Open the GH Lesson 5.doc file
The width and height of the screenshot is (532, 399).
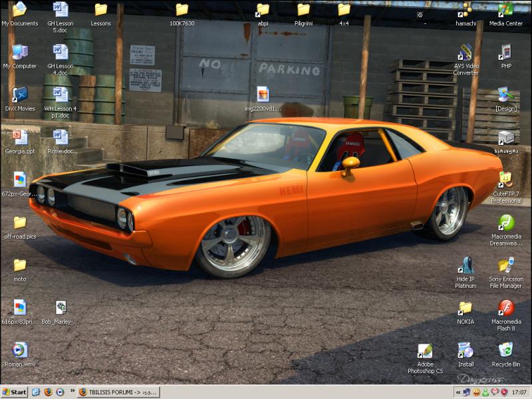tap(60, 18)
